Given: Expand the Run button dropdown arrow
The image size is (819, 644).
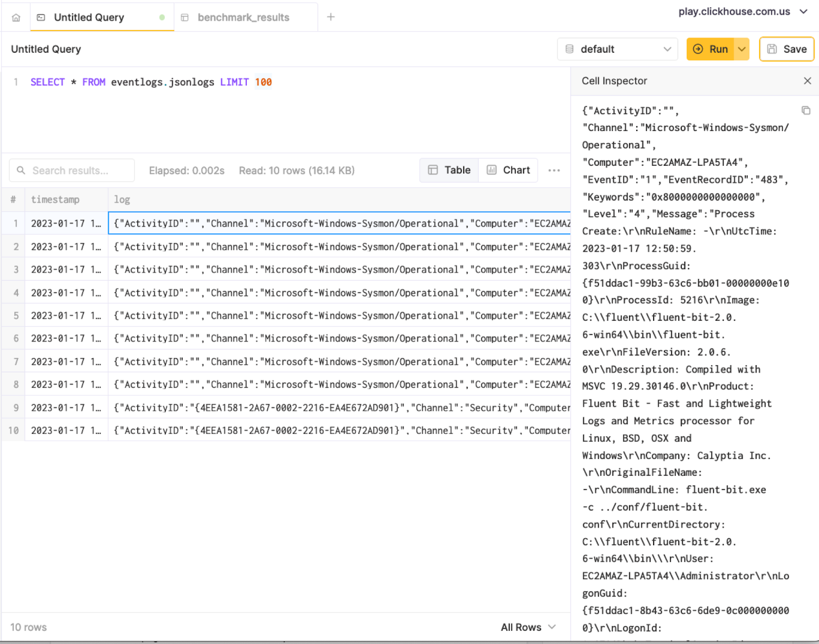Looking at the screenshot, I should (742, 49).
